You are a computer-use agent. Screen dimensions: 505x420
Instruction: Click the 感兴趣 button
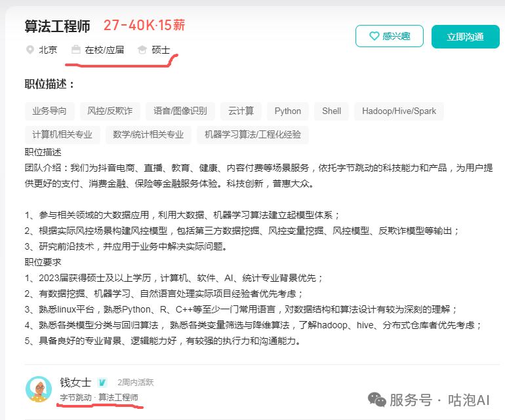click(390, 36)
